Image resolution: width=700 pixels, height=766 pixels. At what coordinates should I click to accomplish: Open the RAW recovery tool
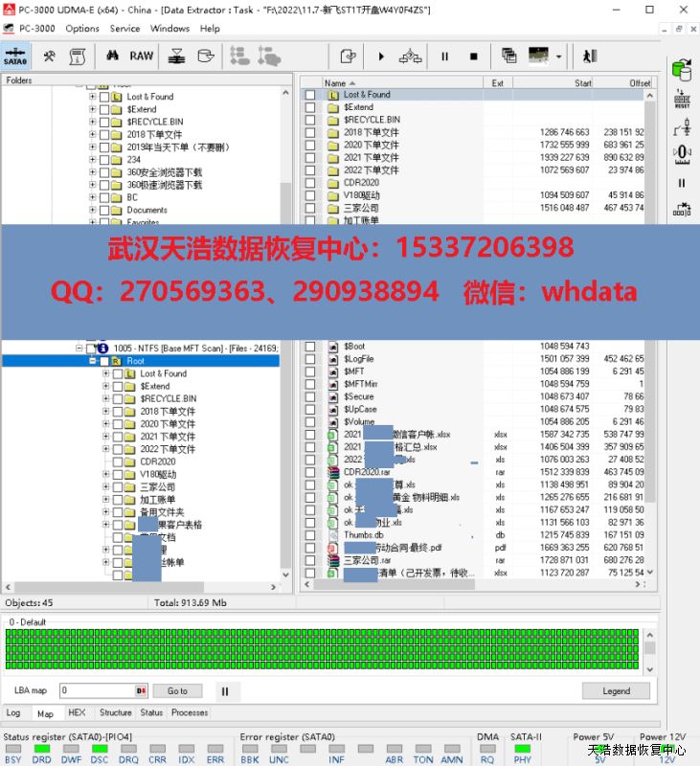tap(142, 56)
